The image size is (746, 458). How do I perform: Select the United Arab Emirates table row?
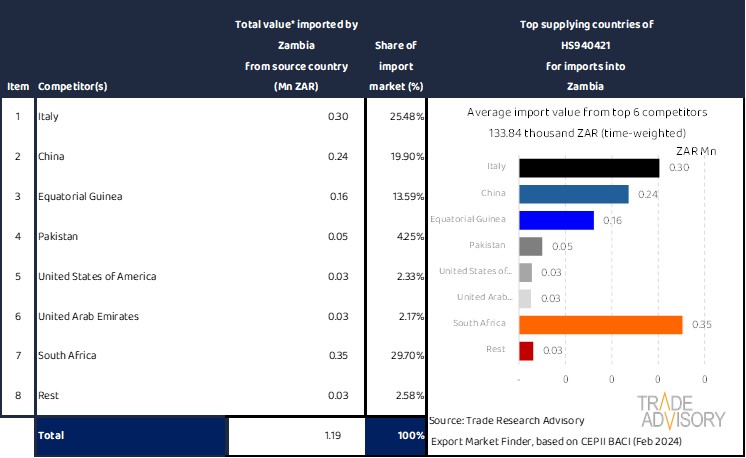(x=130, y=316)
